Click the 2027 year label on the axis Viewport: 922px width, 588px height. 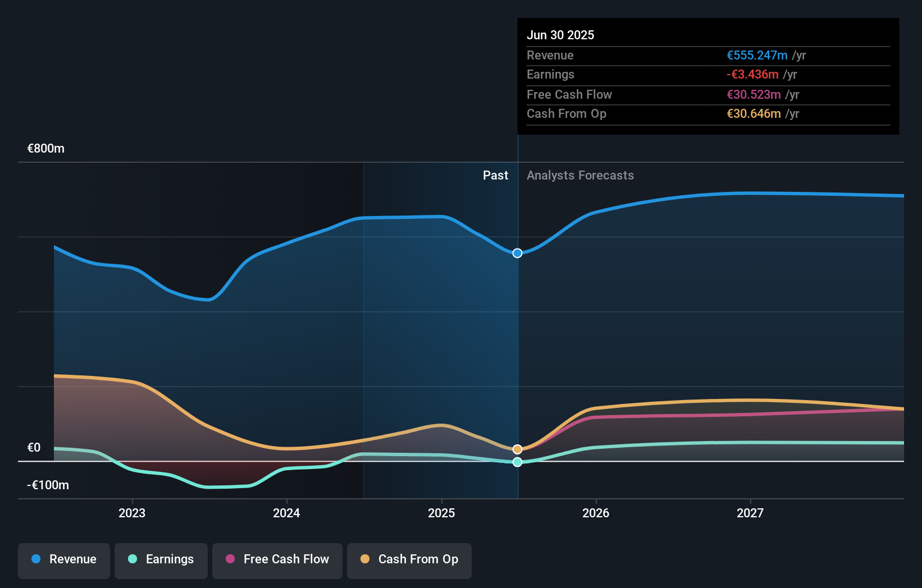tap(751, 512)
